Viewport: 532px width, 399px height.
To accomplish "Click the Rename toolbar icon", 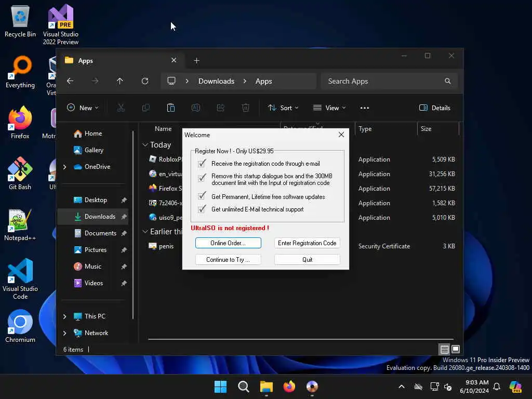I will point(196,108).
